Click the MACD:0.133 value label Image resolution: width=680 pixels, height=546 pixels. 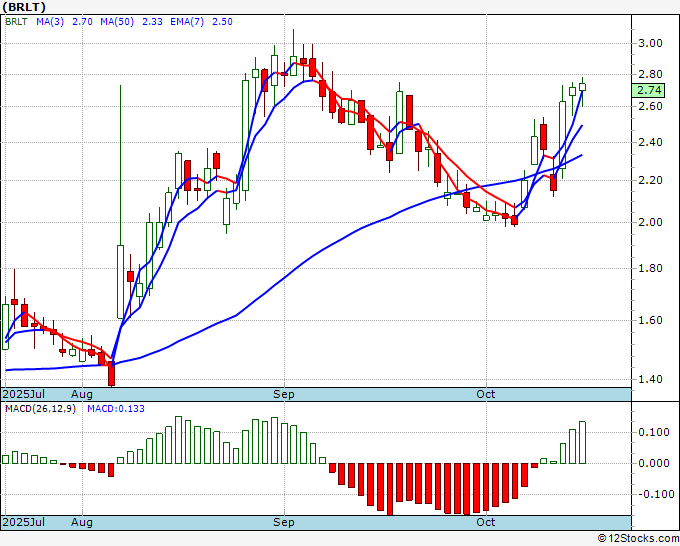pos(116,409)
